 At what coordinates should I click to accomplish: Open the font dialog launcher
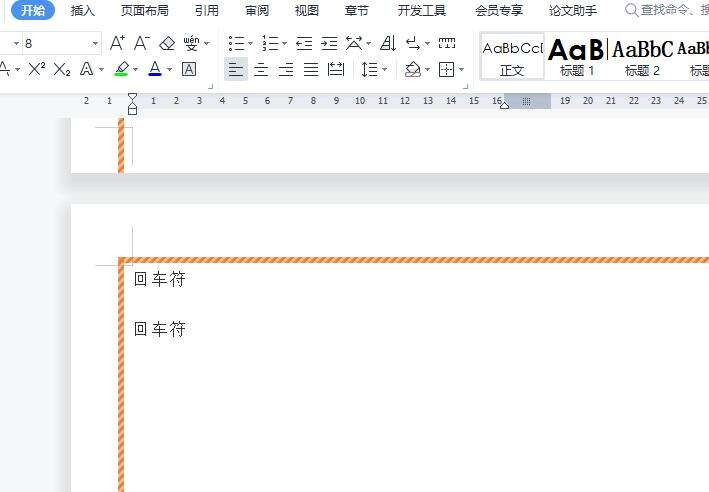pos(210,86)
